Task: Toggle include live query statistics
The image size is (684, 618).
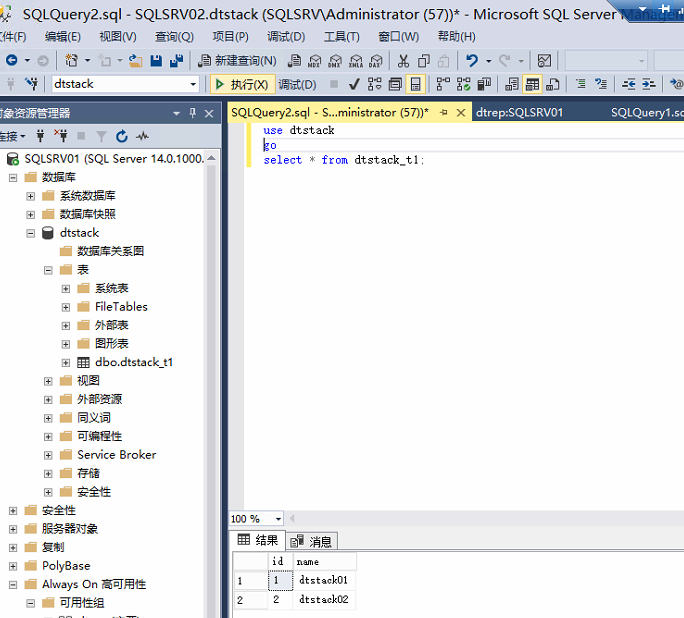Action: click(463, 84)
